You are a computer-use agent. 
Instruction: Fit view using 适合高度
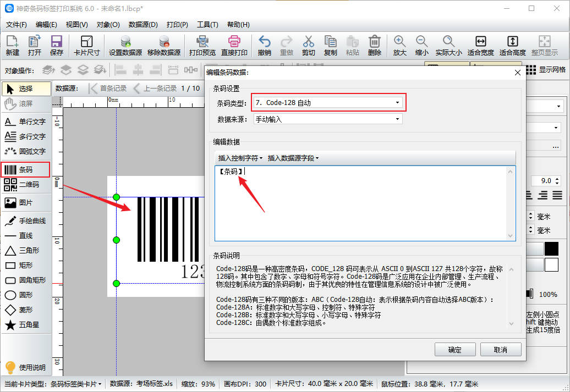coord(513,46)
